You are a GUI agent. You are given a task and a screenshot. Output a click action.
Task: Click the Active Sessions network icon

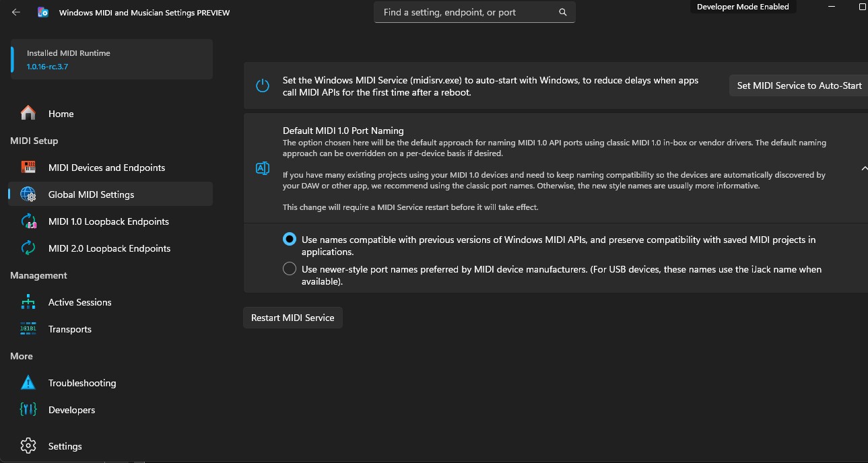(28, 302)
